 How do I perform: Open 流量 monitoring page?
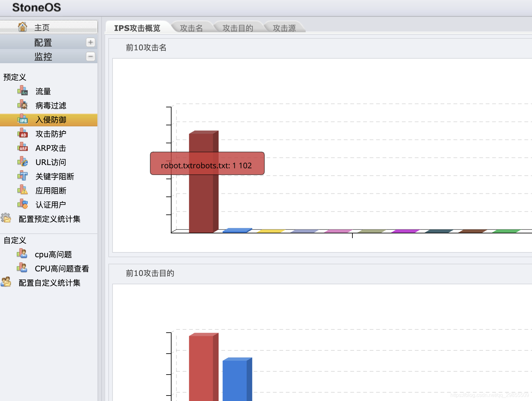pyautogui.click(x=43, y=91)
